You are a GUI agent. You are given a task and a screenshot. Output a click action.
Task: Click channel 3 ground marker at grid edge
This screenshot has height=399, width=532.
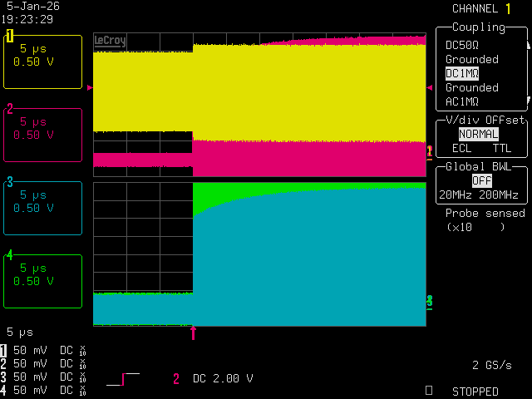click(429, 300)
